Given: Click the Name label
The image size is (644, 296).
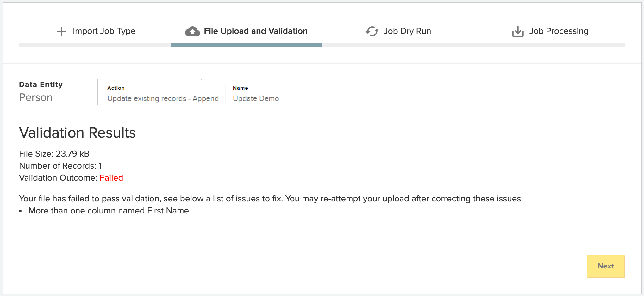Looking at the screenshot, I should click(240, 88).
